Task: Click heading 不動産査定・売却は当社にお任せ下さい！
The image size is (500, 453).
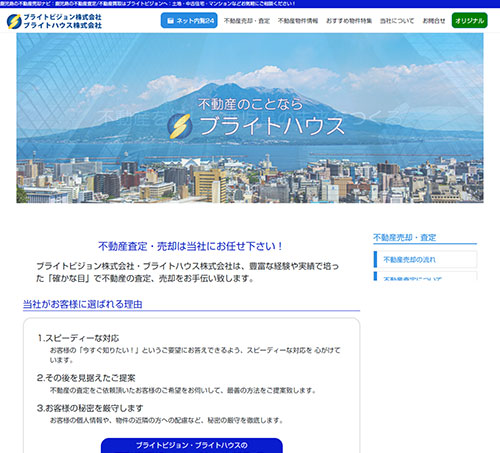Action: click(191, 246)
